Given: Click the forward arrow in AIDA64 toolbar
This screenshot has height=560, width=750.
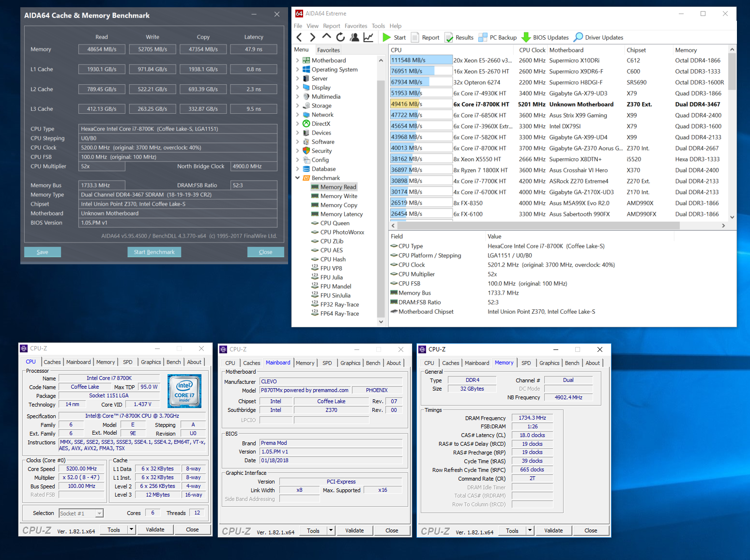Looking at the screenshot, I should [x=312, y=37].
